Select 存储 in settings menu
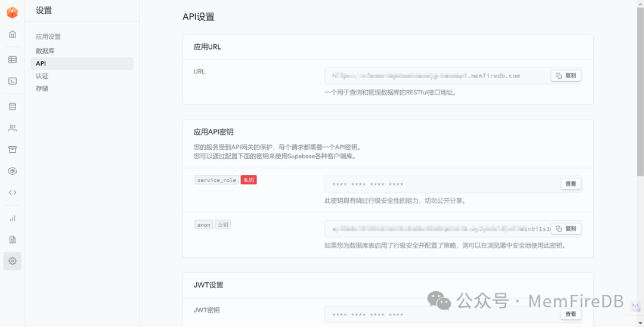This screenshot has height=327, width=644. click(42, 88)
